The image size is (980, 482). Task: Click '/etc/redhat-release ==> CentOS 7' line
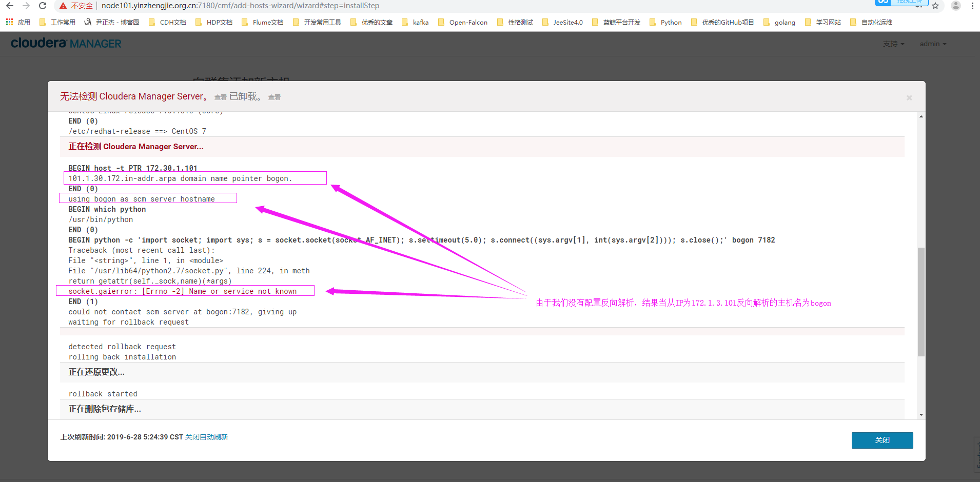137,131
